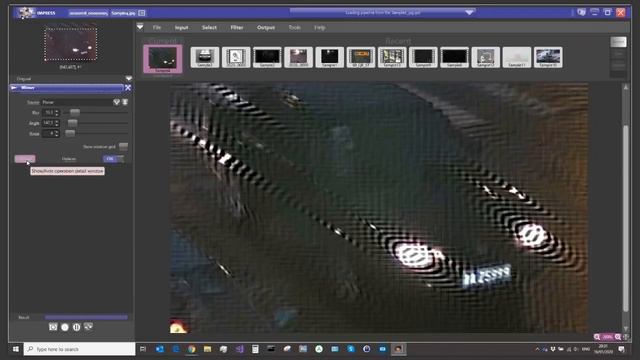Click the icon right of the Source dropdown
Screen dimensions: 640x360
(125, 102)
